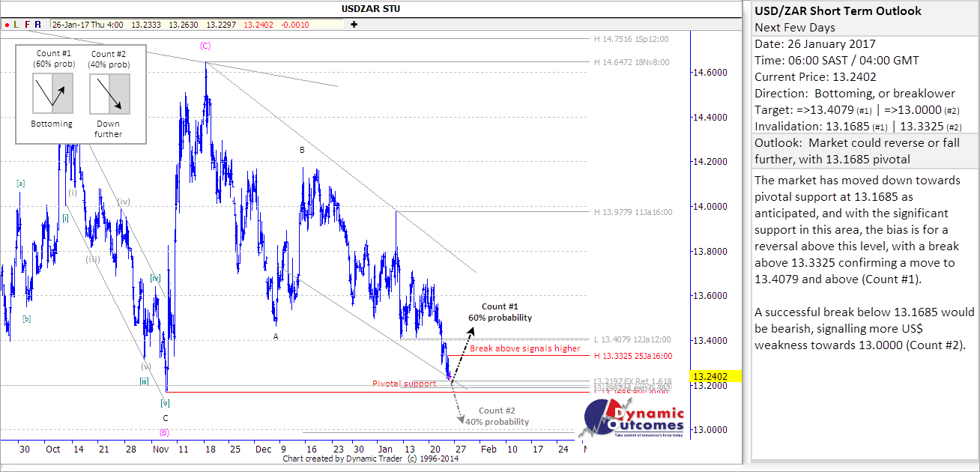Click the 'Break above signals higher' annotation

525,349
